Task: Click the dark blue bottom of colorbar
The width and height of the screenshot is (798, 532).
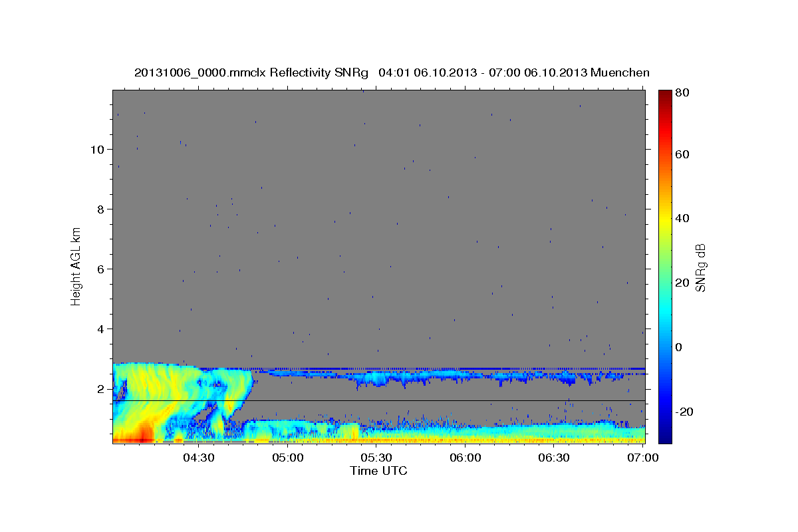Action: (x=665, y=436)
